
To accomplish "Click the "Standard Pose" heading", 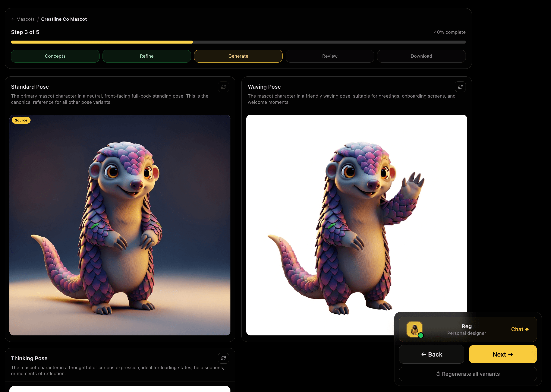I will point(30,87).
